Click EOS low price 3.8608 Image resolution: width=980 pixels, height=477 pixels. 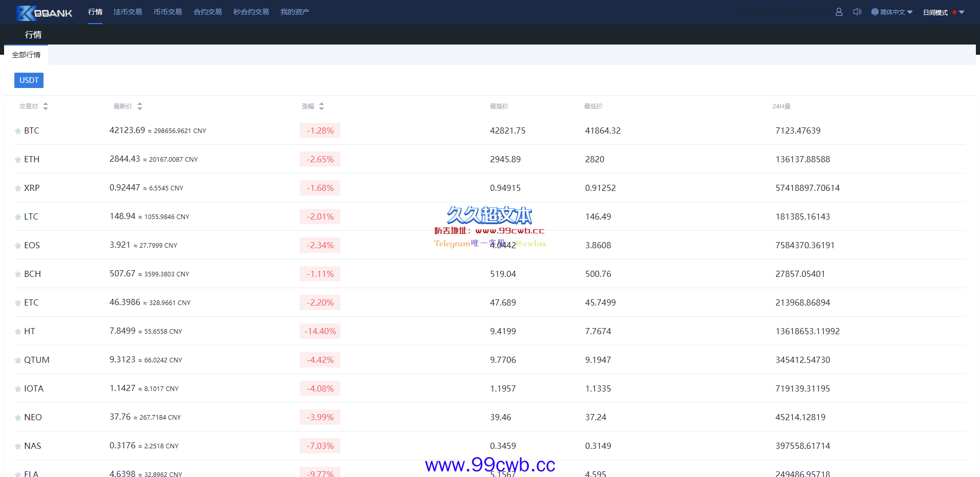pos(598,245)
